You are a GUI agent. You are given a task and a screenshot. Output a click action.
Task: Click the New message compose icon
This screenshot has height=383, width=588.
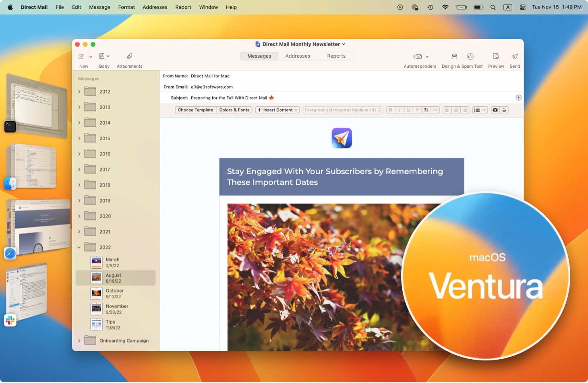pyautogui.click(x=81, y=56)
